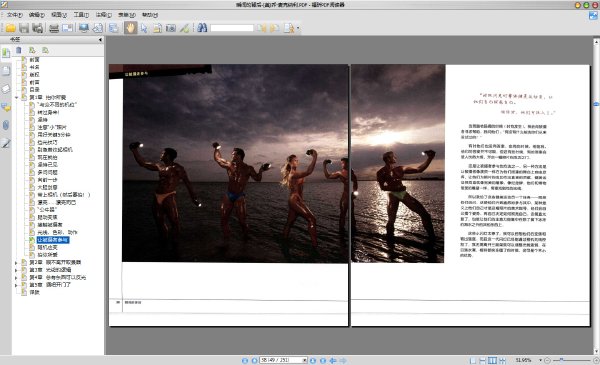Image resolution: width=600 pixels, height=365 pixels.
Task: Open the 视图 menu
Action: coord(59,15)
